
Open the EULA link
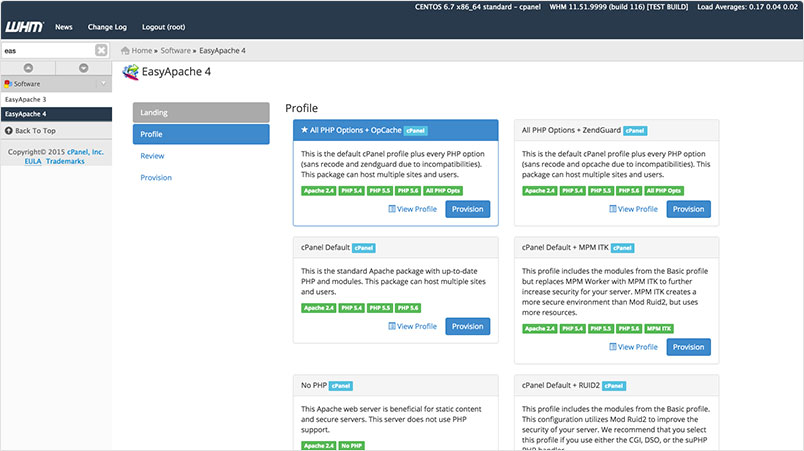(33, 161)
